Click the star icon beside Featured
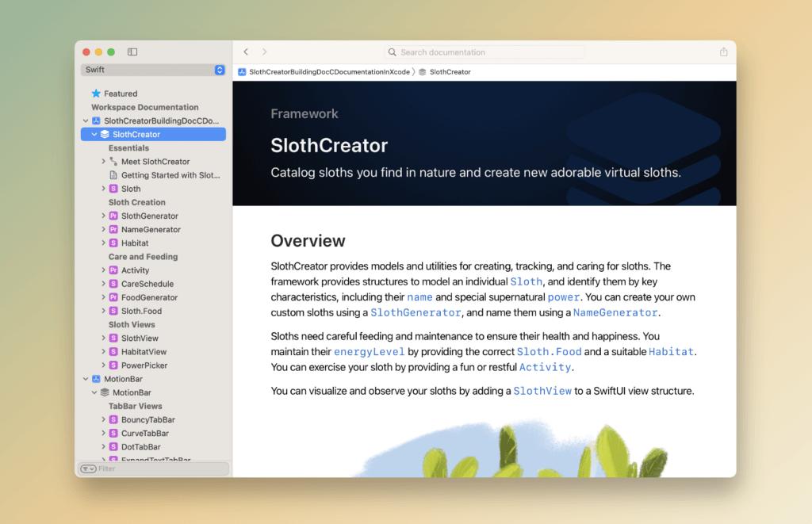 [96, 94]
